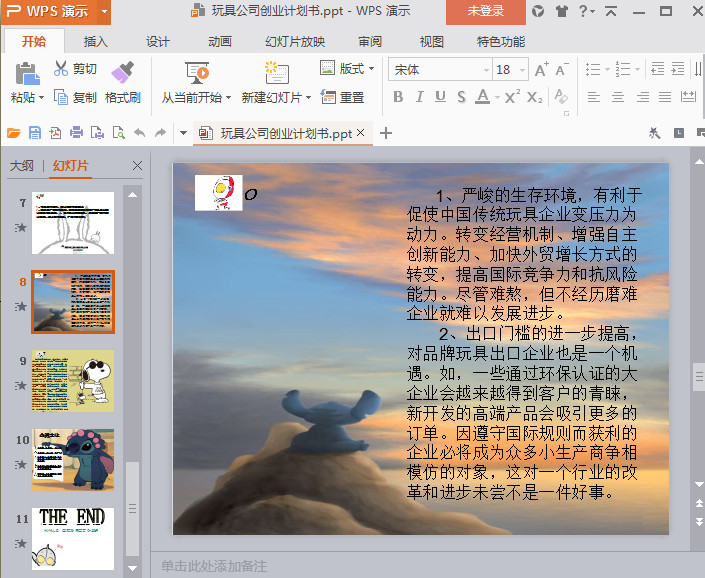Open the skin (shirt) icon in title bar
705x578 pixels.
click(561, 11)
